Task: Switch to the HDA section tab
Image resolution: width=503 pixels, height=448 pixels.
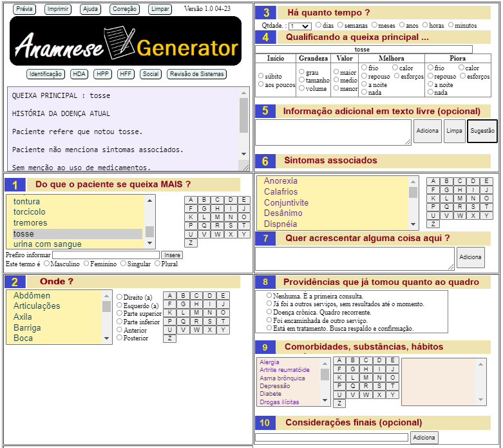Action: pos(79,74)
